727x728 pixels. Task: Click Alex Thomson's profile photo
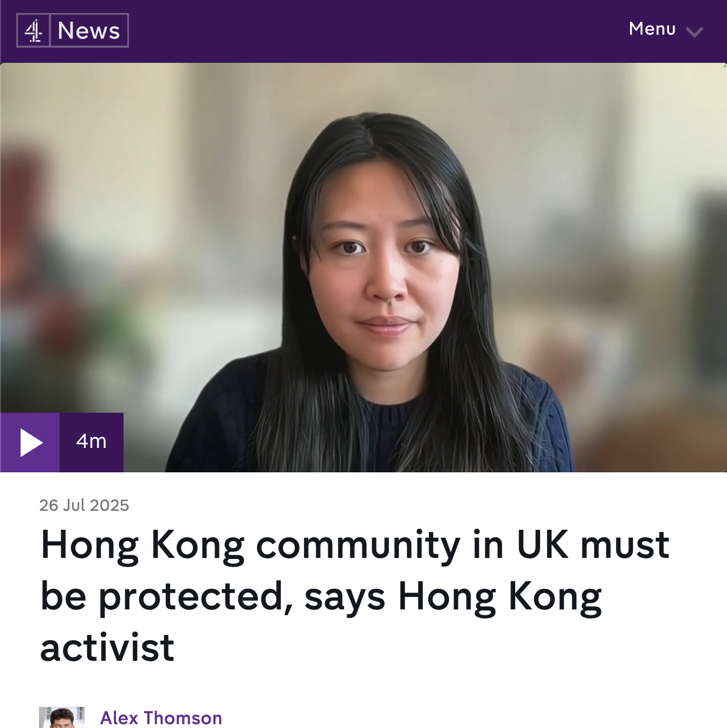(62, 718)
